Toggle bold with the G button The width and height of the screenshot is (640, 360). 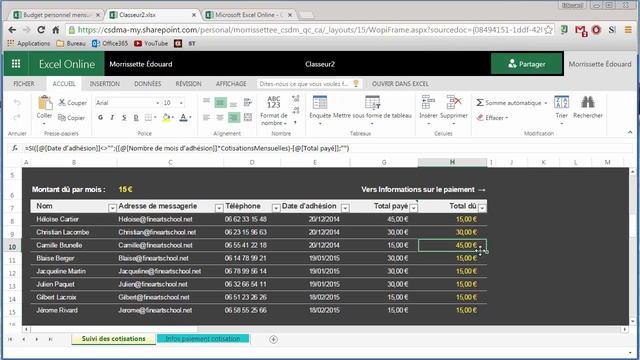pyautogui.click(x=100, y=118)
